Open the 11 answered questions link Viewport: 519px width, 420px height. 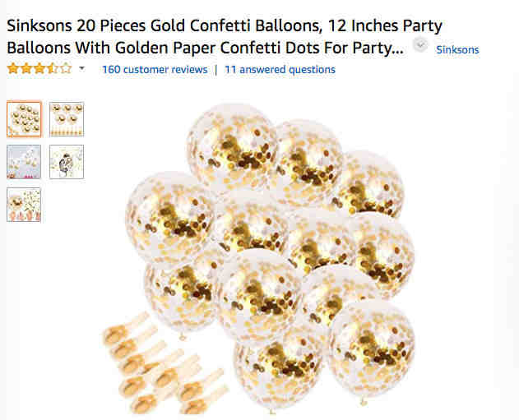coord(280,69)
